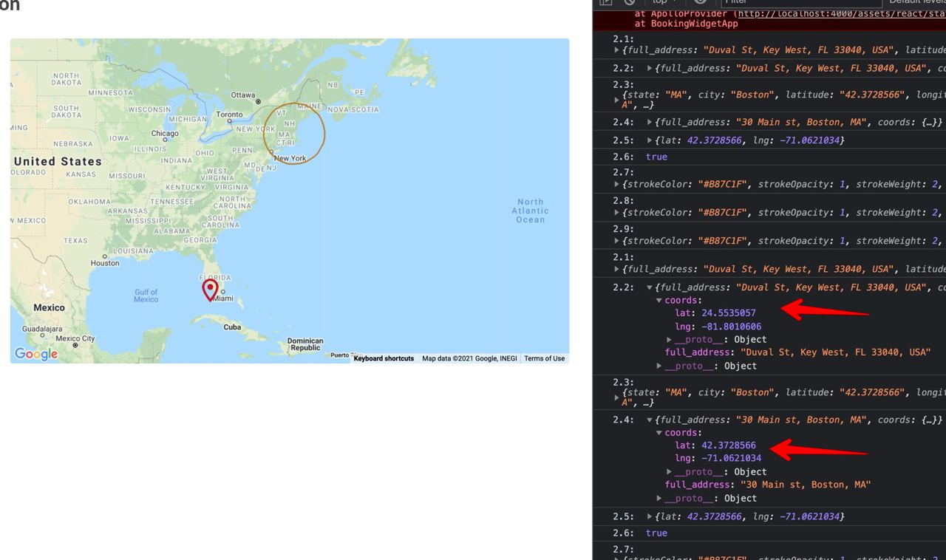This screenshot has width=946, height=560.
Task: Click the red location marker near Florida
Action: click(211, 290)
